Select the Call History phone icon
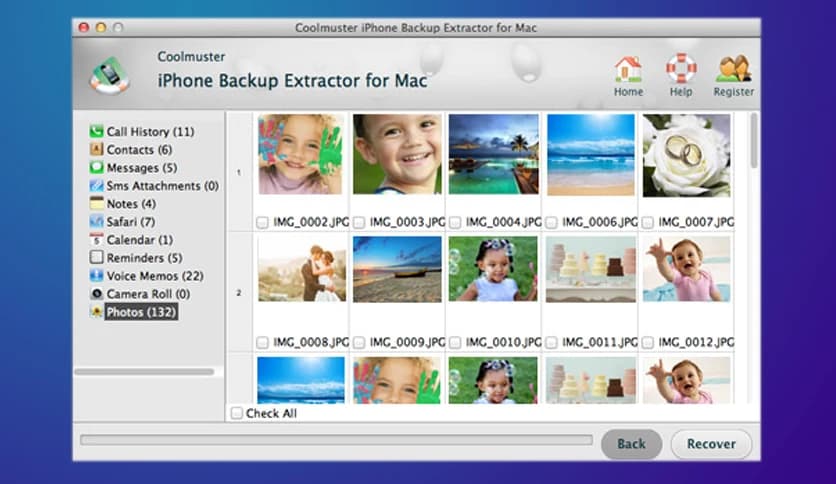 [97, 131]
